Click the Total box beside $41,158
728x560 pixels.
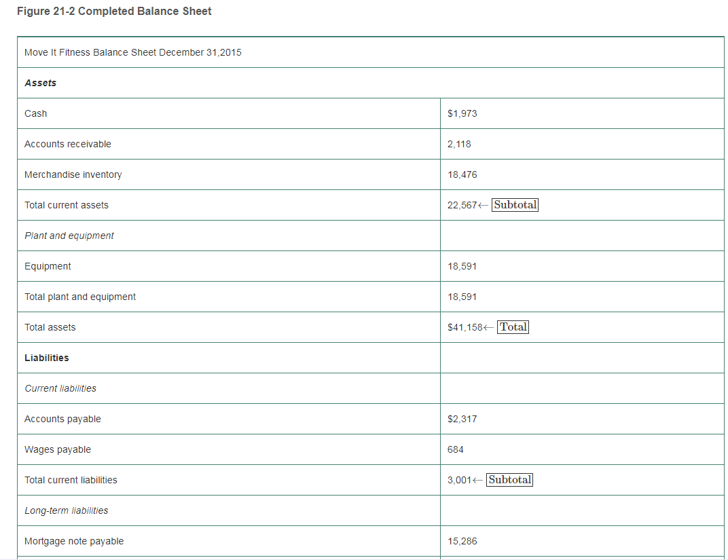[x=513, y=326]
